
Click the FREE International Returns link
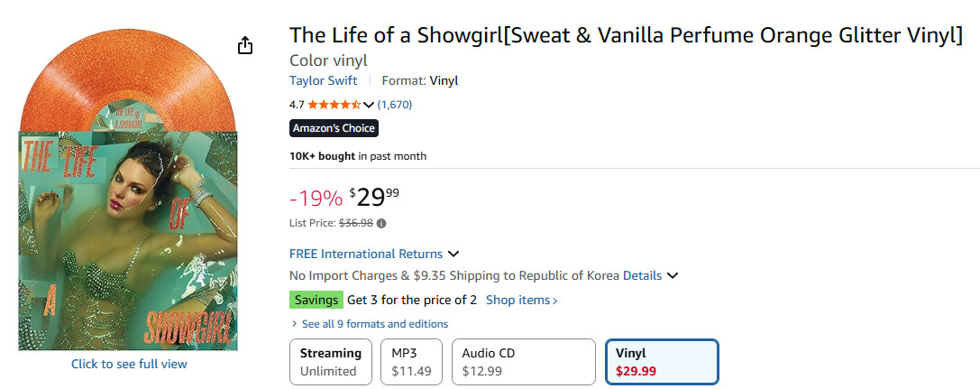point(366,254)
